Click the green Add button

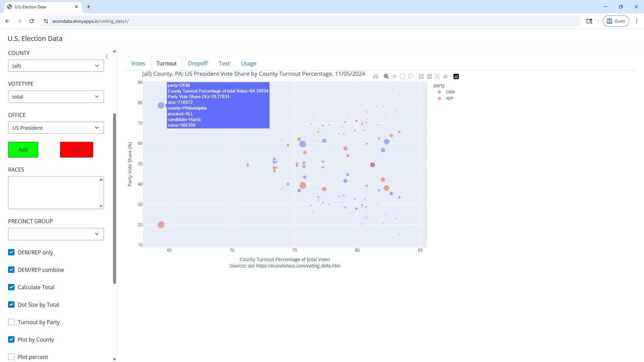pos(23,149)
